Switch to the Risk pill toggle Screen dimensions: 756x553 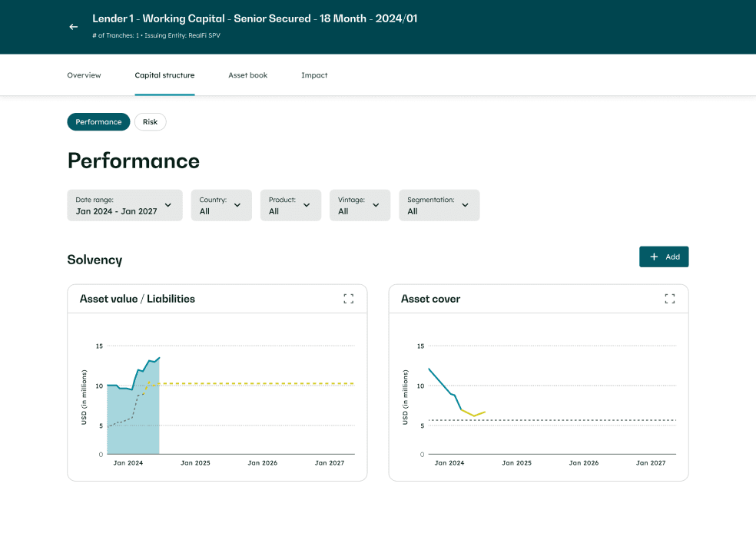point(150,122)
